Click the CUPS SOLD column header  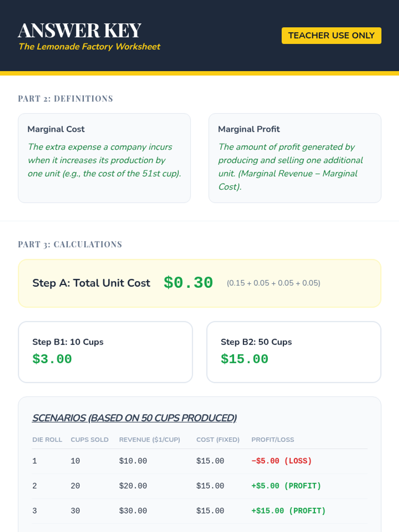coord(89,440)
